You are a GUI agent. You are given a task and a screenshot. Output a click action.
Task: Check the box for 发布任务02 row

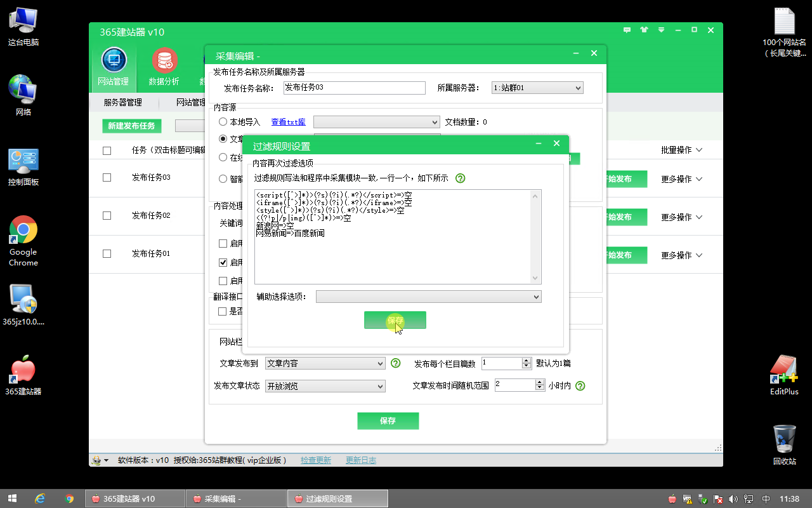click(107, 216)
